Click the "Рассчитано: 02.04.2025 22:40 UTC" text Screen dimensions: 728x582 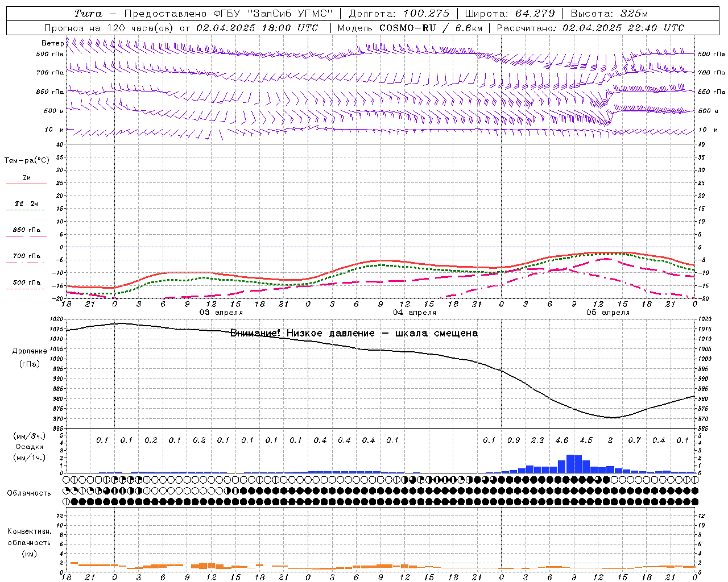[591, 27]
